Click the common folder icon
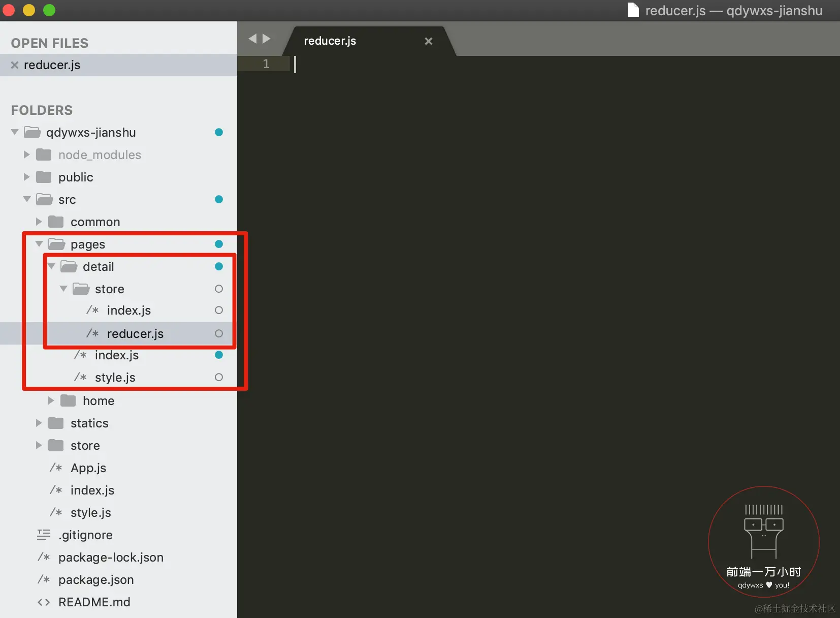Viewport: 840px width, 618px height. [56, 222]
